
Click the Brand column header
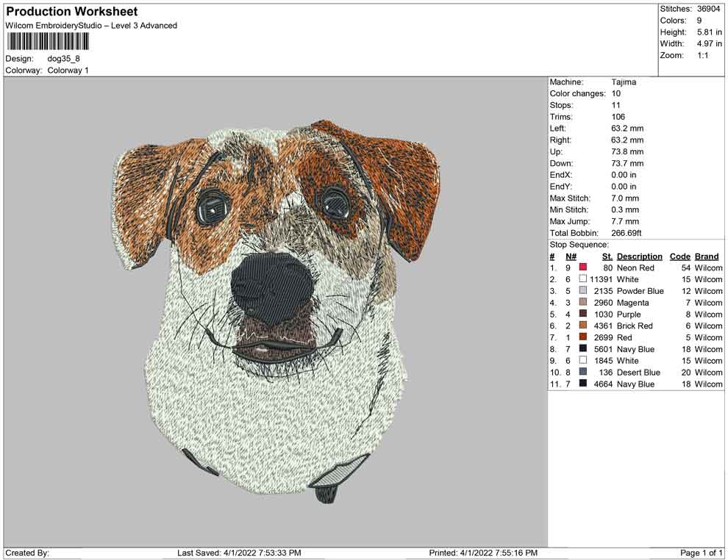[707, 256]
